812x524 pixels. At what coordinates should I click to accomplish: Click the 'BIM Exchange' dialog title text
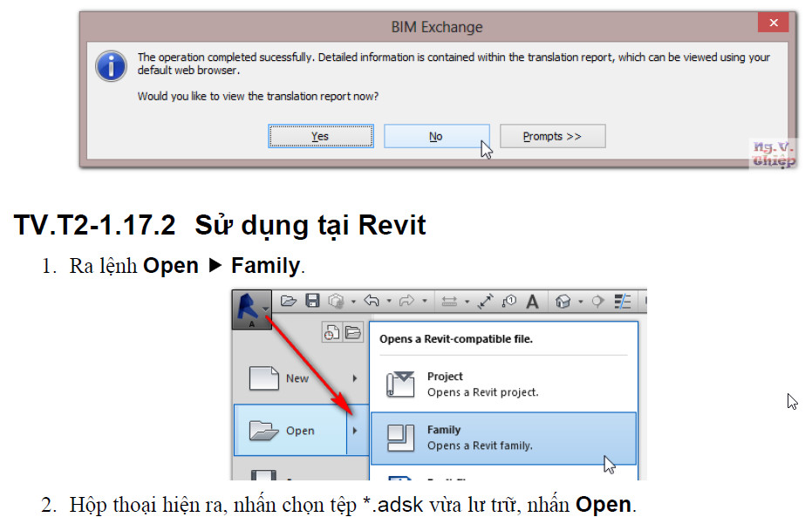coord(437,27)
